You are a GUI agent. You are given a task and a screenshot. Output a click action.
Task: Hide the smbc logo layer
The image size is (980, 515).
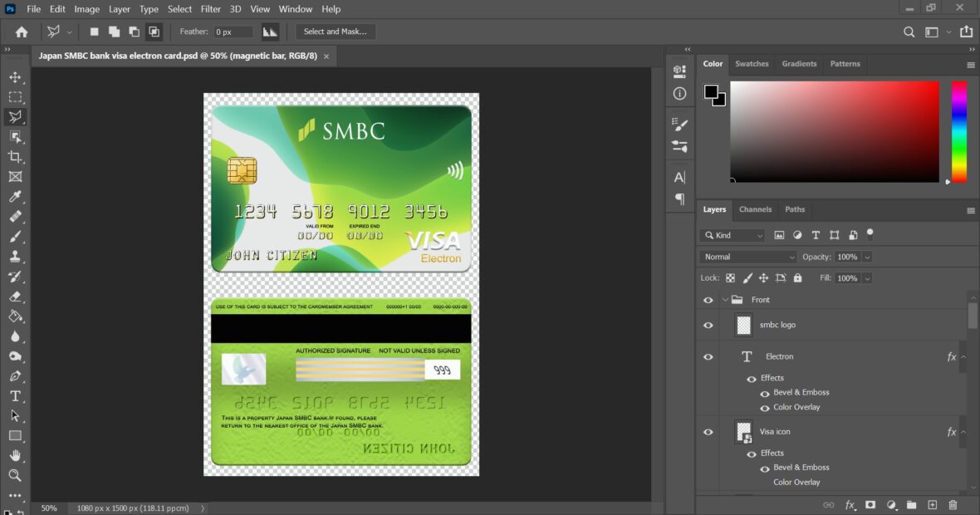[708, 325]
